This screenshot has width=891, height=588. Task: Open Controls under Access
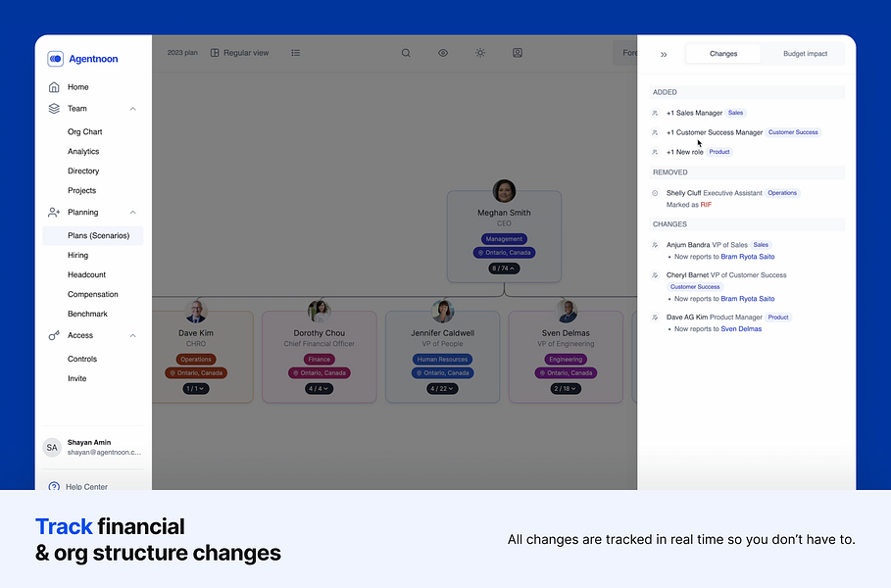82,359
